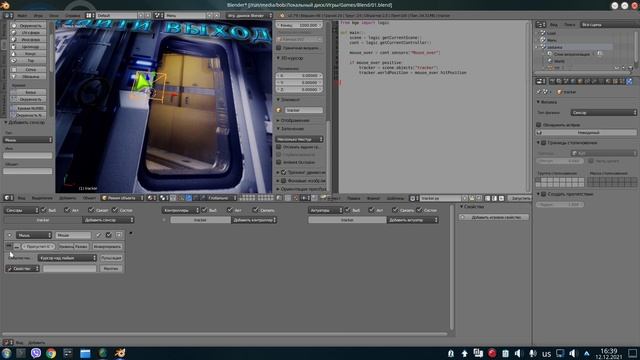The image size is (640, 360).
Task: Click the Blender icon in the taskbar
Action: point(120,353)
